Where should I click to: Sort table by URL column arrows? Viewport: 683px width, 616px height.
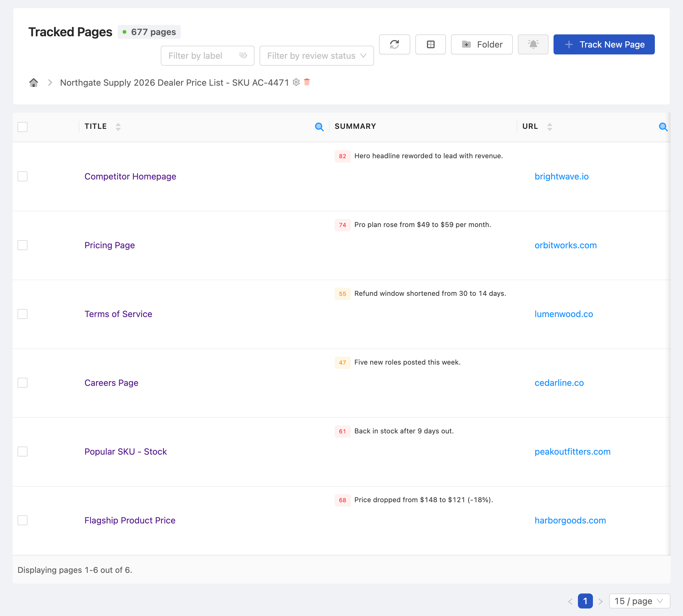[x=550, y=127]
